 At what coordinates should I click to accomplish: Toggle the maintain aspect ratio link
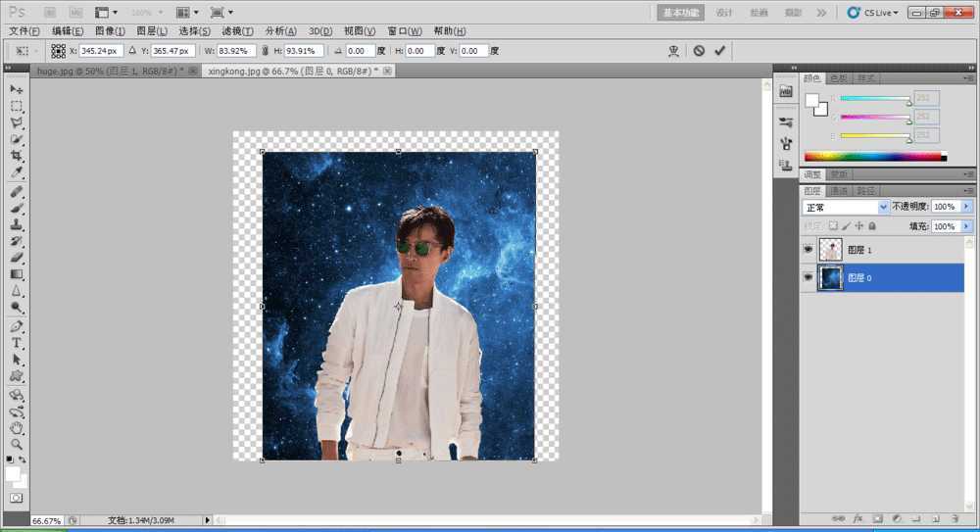click(x=265, y=50)
